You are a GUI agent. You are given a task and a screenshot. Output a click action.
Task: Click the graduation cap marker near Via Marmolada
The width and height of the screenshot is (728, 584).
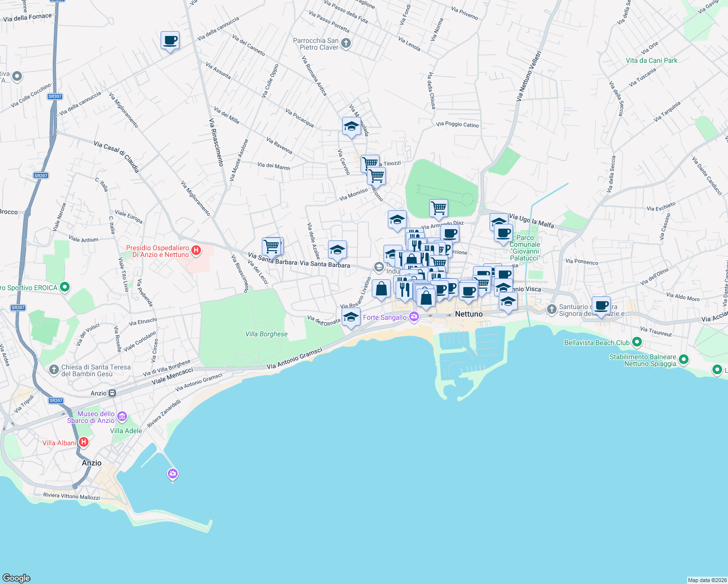351,126
